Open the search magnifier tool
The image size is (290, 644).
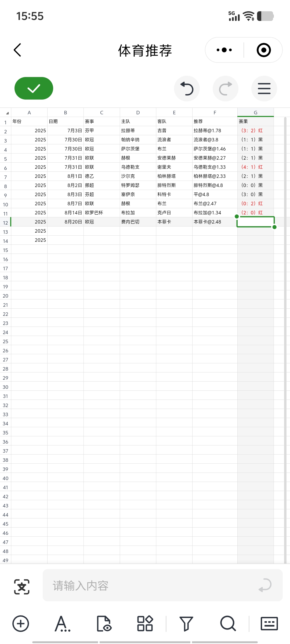pyautogui.click(x=228, y=623)
